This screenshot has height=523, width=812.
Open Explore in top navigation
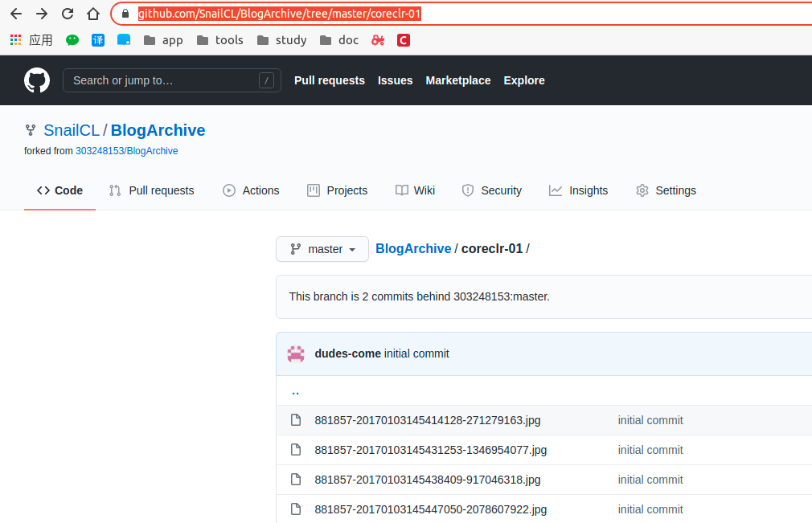tap(524, 80)
